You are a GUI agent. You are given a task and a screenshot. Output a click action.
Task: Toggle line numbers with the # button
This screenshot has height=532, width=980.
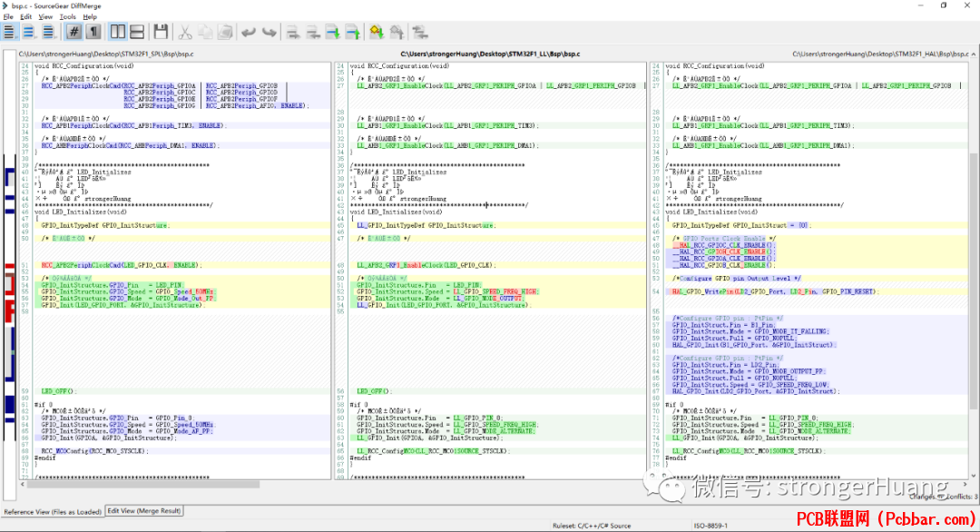73,32
